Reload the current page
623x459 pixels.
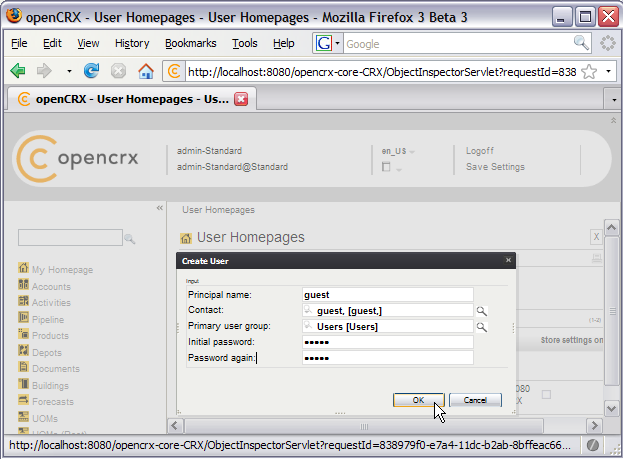pos(91,71)
